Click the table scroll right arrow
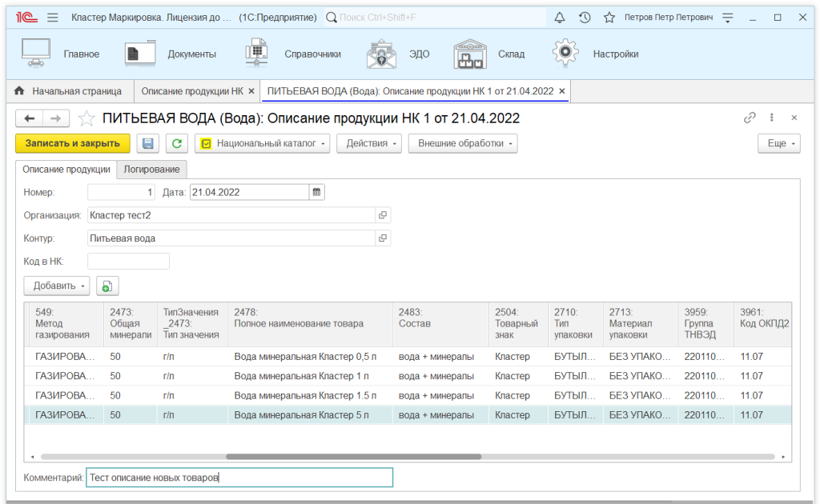Image resolution: width=820 pixels, height=504 pixels. click(783, 457)
